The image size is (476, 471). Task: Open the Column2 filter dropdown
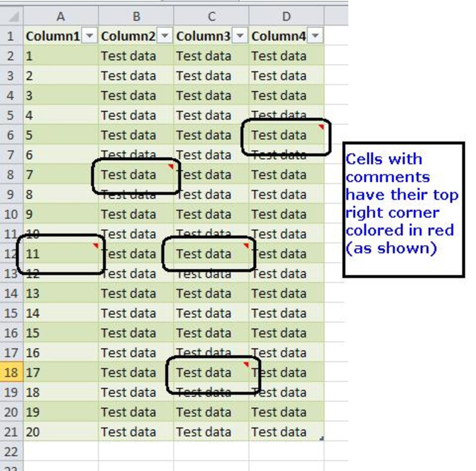point(165,36)
